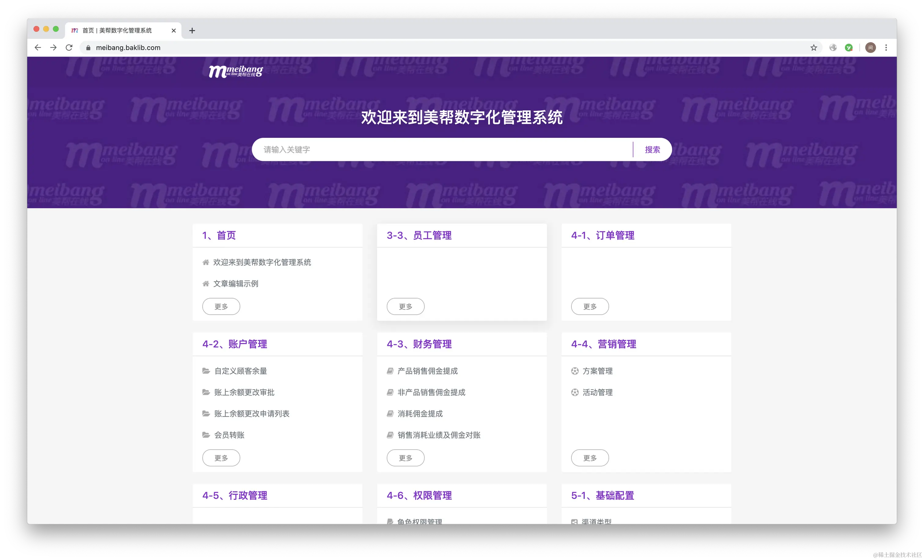Click 更多 under 4-3、财务管理

pos(405,458)
